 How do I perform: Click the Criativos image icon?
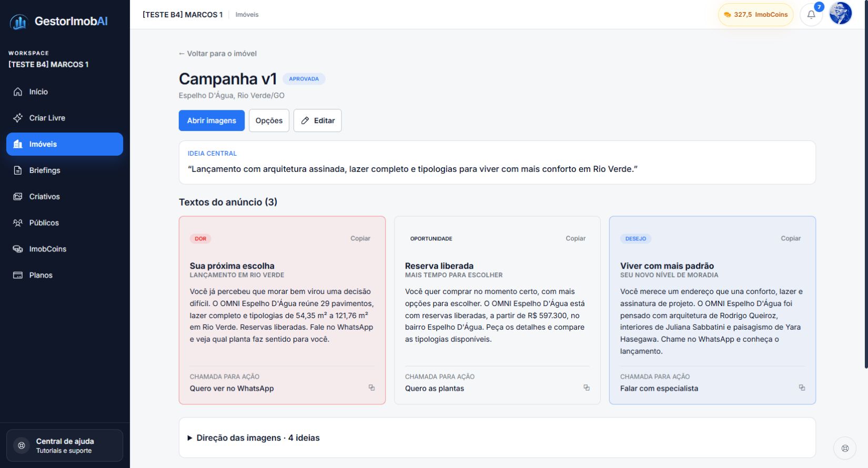[18, 197]
